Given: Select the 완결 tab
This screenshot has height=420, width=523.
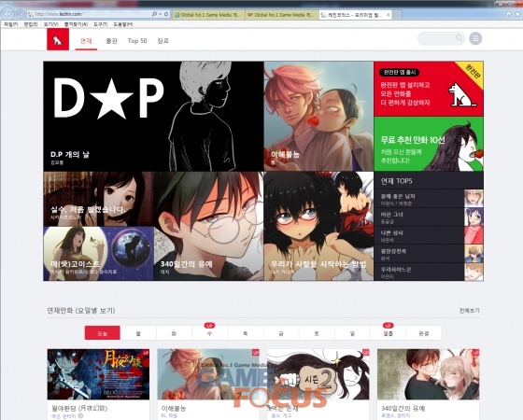Looking at the screenshot, I should (424, 333).
